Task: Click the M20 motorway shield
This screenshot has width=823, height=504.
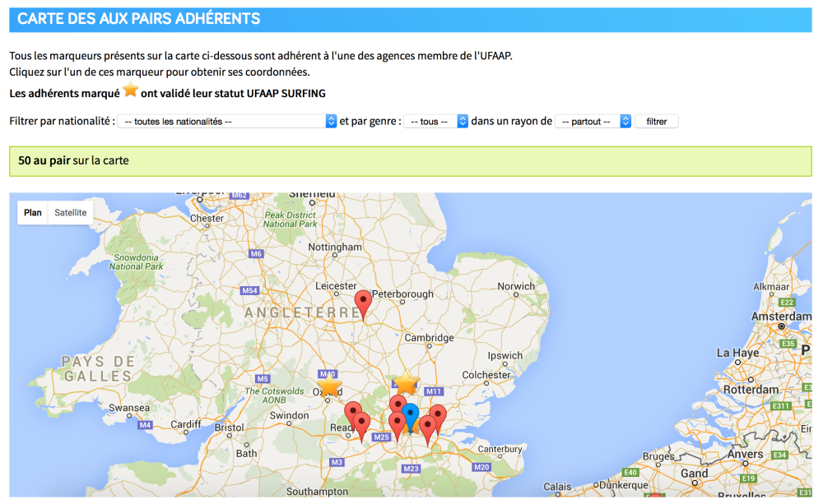Action: pyautogui.click(x=481, y=467)
